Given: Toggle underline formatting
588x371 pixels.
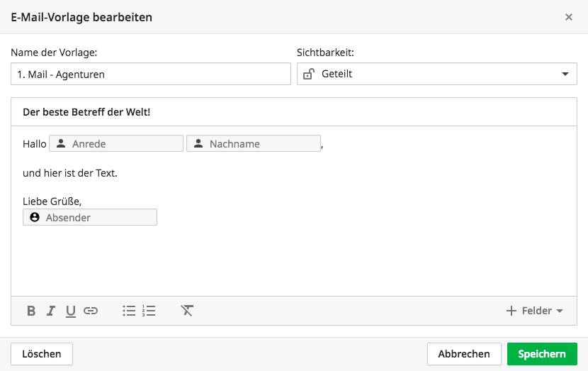Looking at the screenshot, I should tap(71, 311).
